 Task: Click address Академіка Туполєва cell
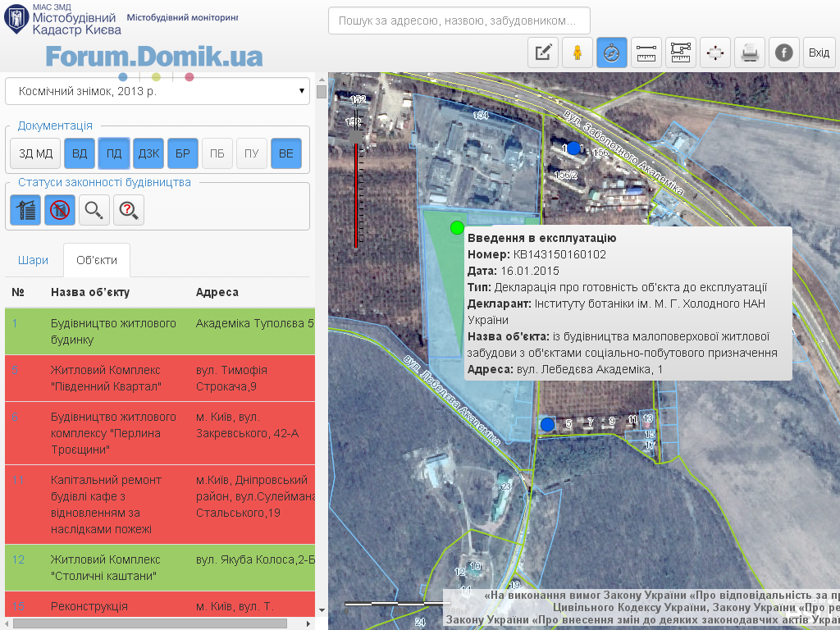coord(255,323)
